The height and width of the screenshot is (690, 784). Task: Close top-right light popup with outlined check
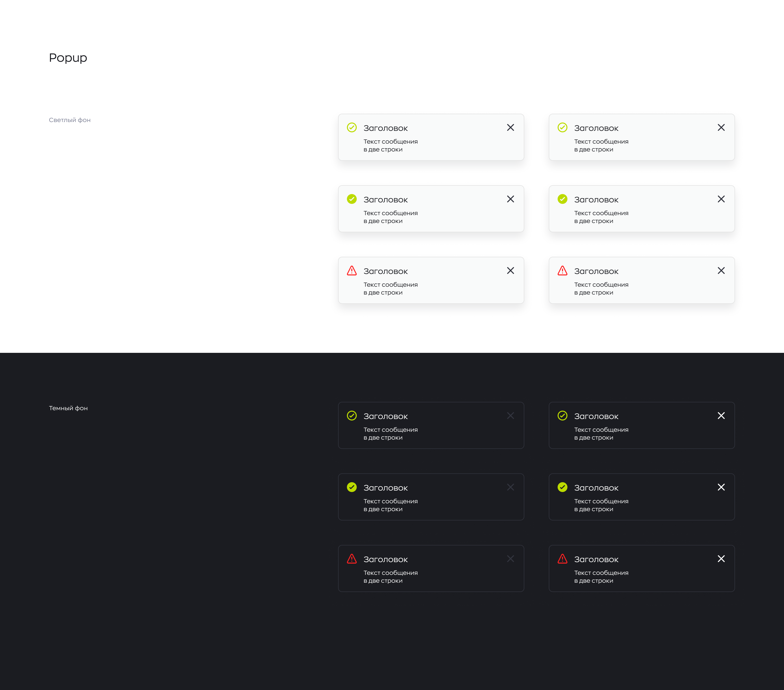[x=721, y=127]
